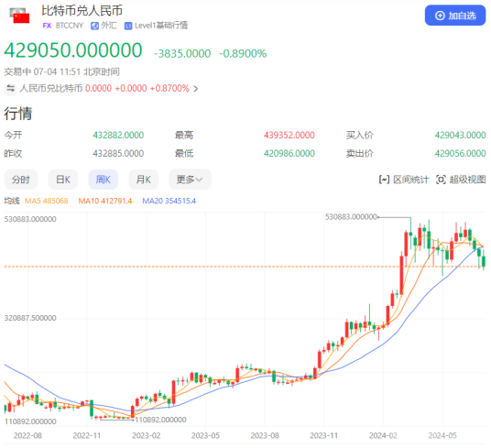Expand the 更多 dropdown

190,180
